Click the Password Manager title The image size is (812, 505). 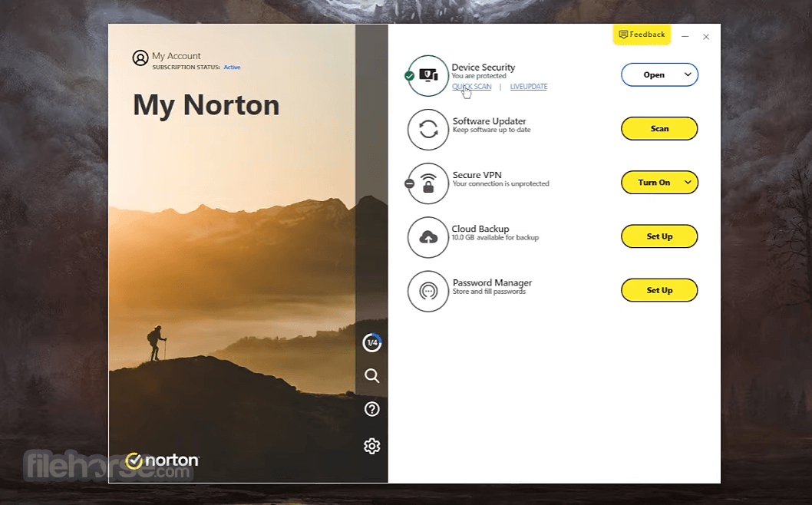point(492,282)
